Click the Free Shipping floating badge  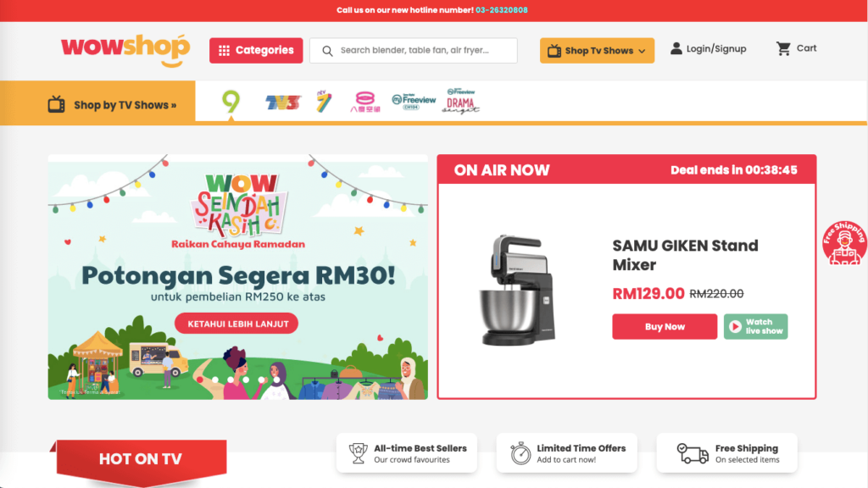click(844, 242)
